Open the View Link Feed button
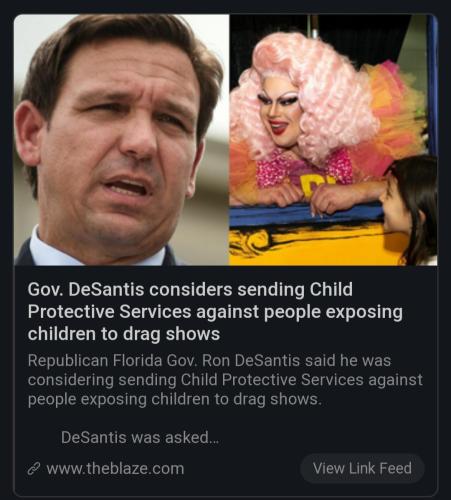 click(362, 468)
